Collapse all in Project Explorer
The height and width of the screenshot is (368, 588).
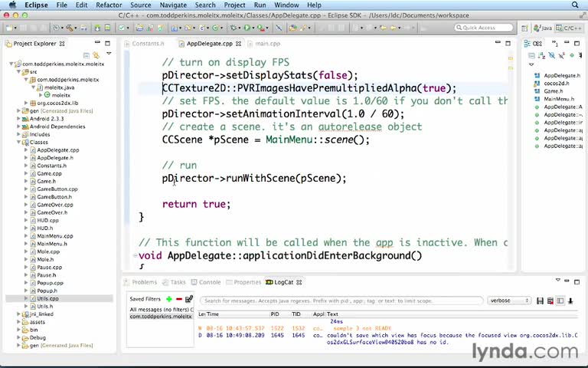87,55
